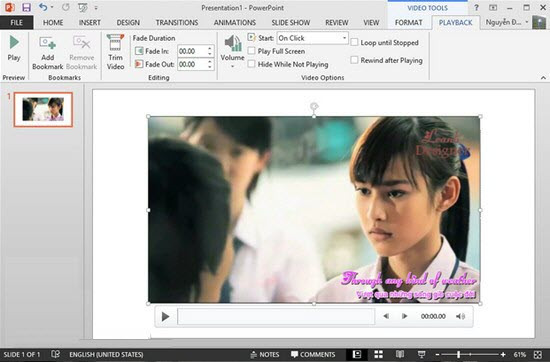This screenshot has width=550, height=362.
Task: Undo the last action
Action: (43, 7)
